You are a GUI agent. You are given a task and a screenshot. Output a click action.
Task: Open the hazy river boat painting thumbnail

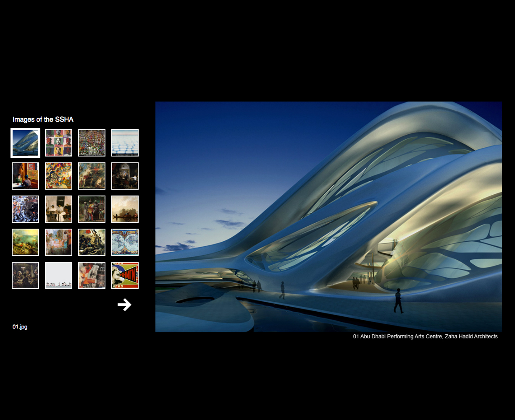point(125,209)
